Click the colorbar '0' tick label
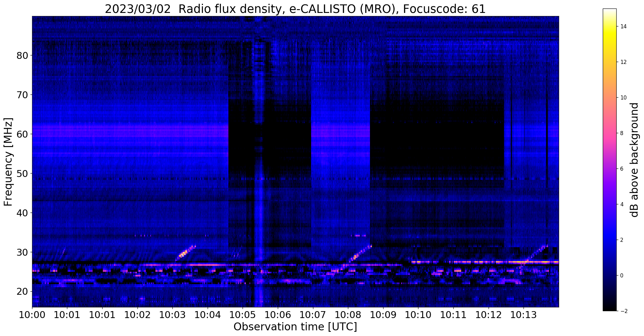 click(621, 276)
